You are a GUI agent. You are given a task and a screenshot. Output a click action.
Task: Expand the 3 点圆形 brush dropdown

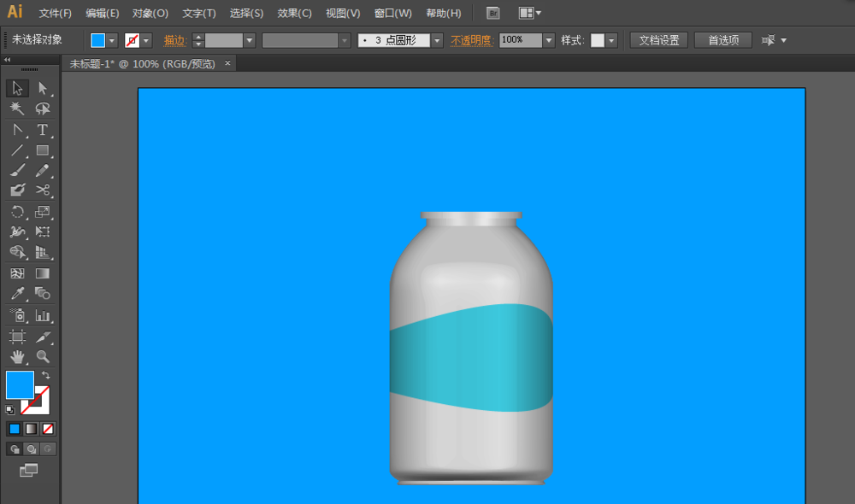pyautogui.click(x=437, y=40)
